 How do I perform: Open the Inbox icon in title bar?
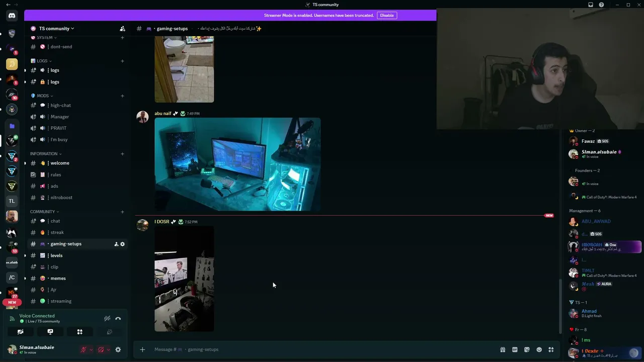click(591, 5)
